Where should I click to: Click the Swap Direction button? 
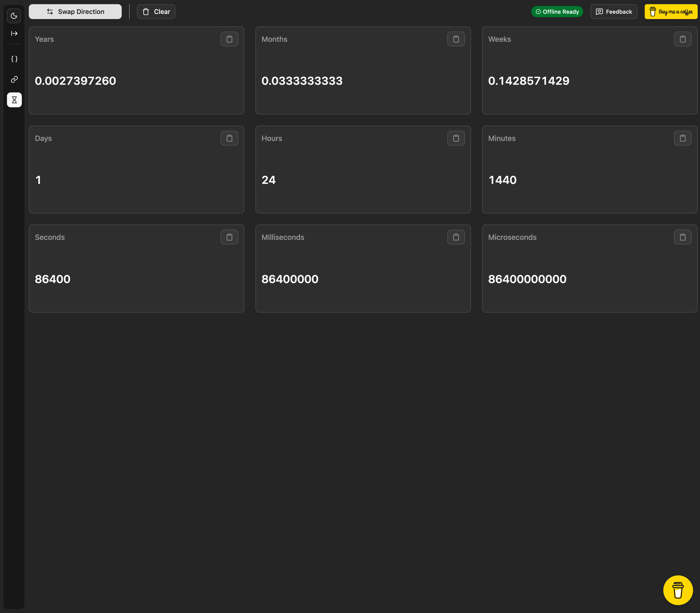click(75, 11)
